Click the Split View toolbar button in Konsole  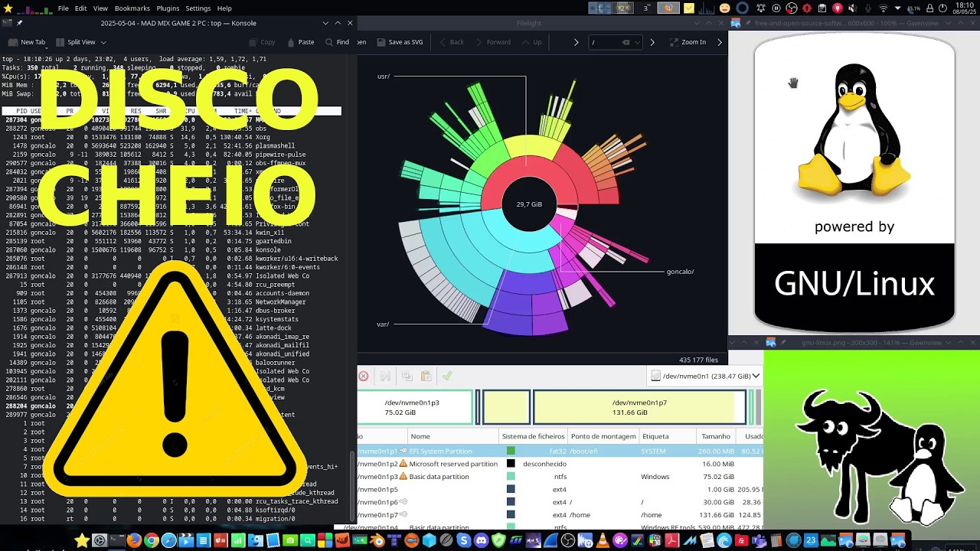(74, 42)
